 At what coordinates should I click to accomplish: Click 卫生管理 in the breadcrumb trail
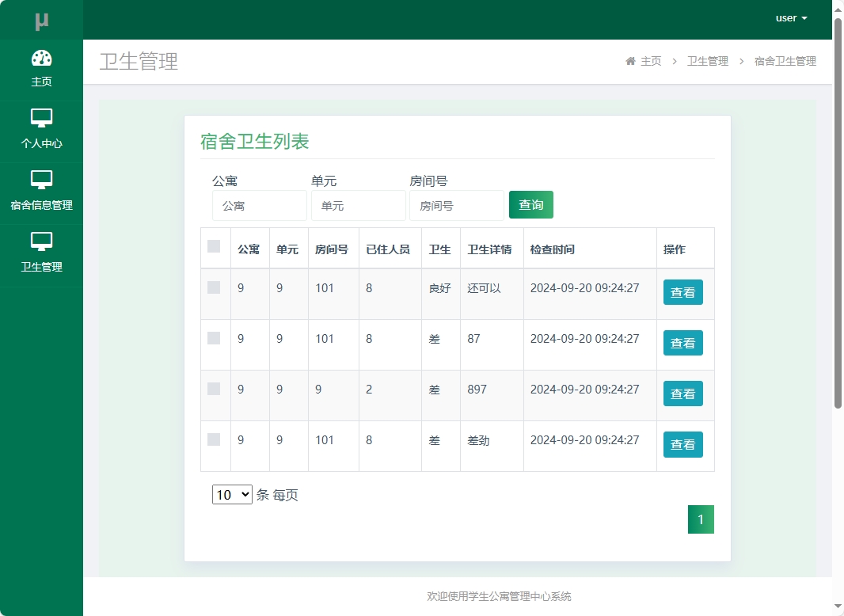[707, 60]
